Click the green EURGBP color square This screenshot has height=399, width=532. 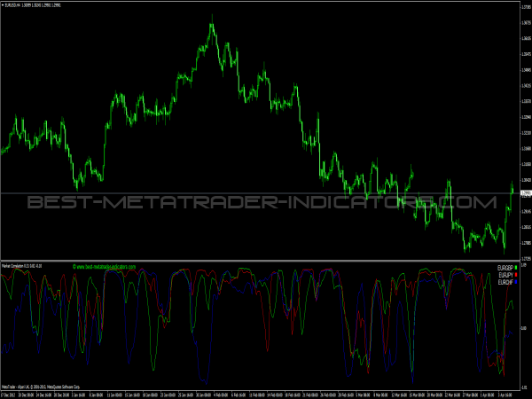coord(516,268)
